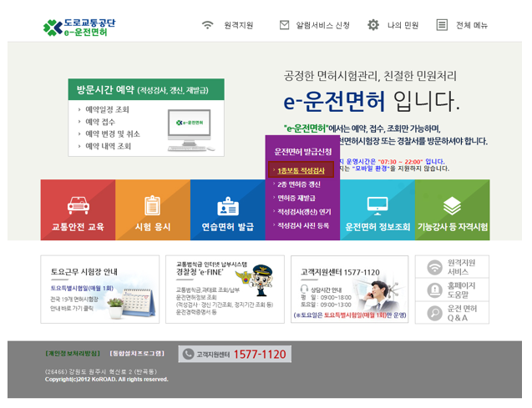Click the 도로교통공단 e-운전면허 logo
The height and width of the screenshot is (408, 532).
[x=79, y=28]
